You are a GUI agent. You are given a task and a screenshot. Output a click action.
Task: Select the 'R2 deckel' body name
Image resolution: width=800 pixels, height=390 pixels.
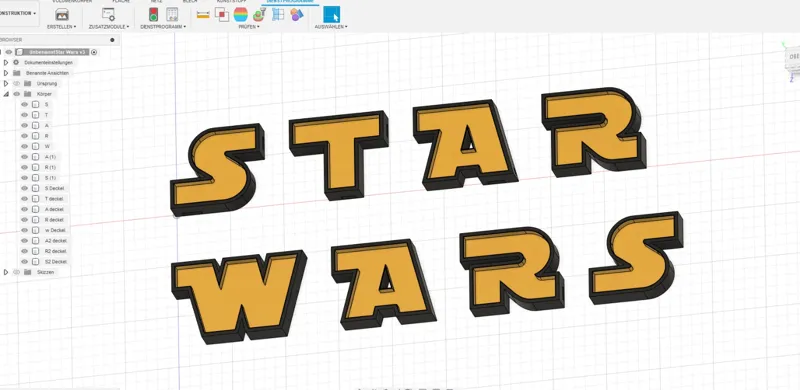coord(56,251)
